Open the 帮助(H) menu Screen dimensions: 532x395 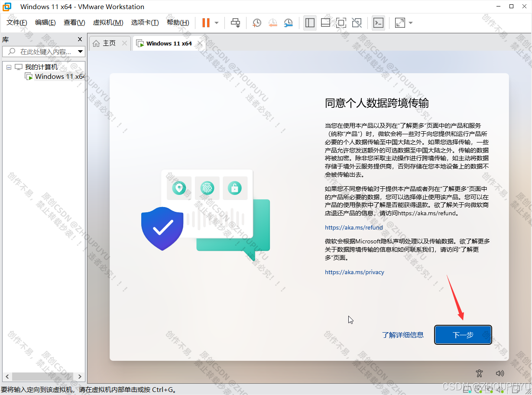(178, 23)
